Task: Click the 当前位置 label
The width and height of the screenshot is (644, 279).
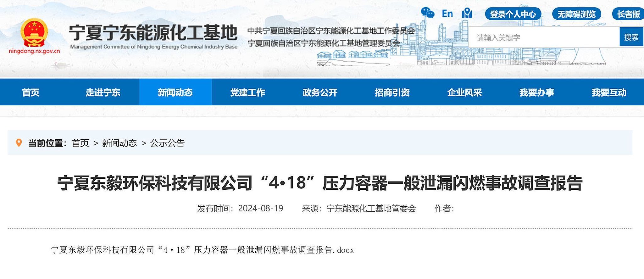Action: (47, 143)
